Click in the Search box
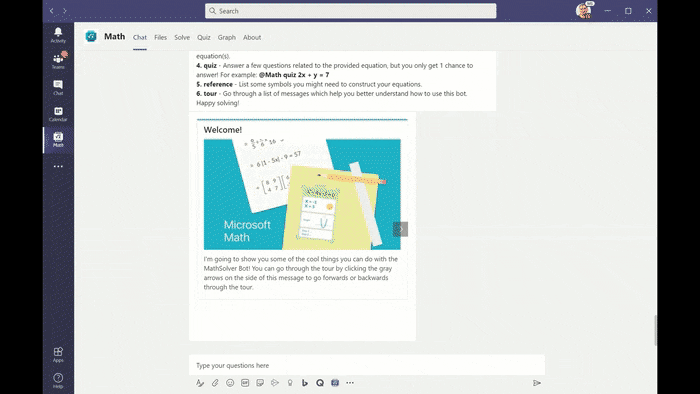700x394 pixels. click(350, 11)
